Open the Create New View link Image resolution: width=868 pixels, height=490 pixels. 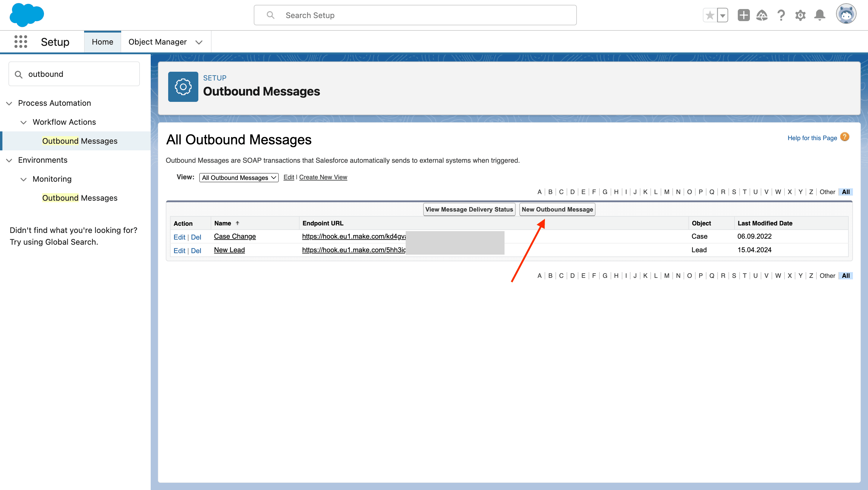(x=323, y=177)
